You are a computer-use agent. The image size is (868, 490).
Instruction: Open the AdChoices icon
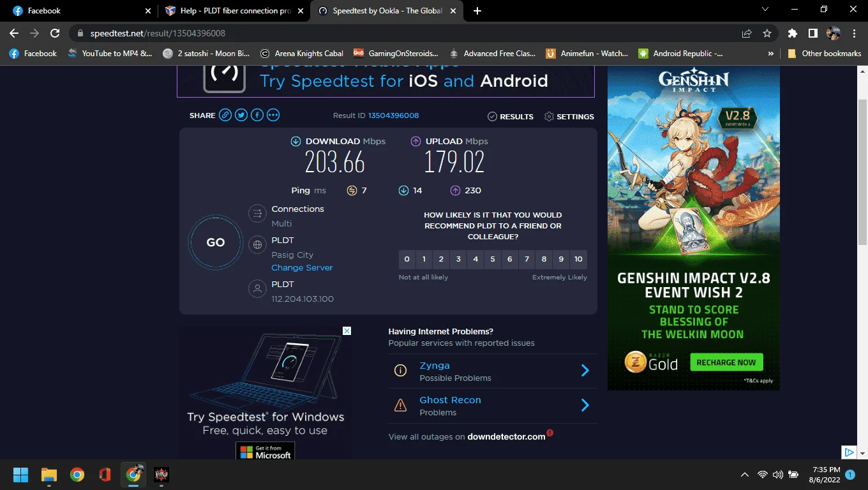[x=849, y=452]
